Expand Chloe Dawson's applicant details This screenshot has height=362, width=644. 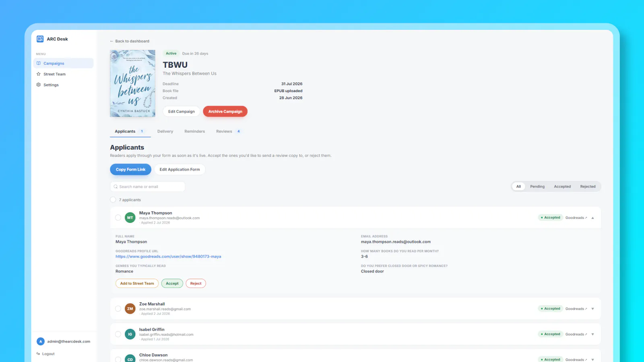click(x=592, y=360)
